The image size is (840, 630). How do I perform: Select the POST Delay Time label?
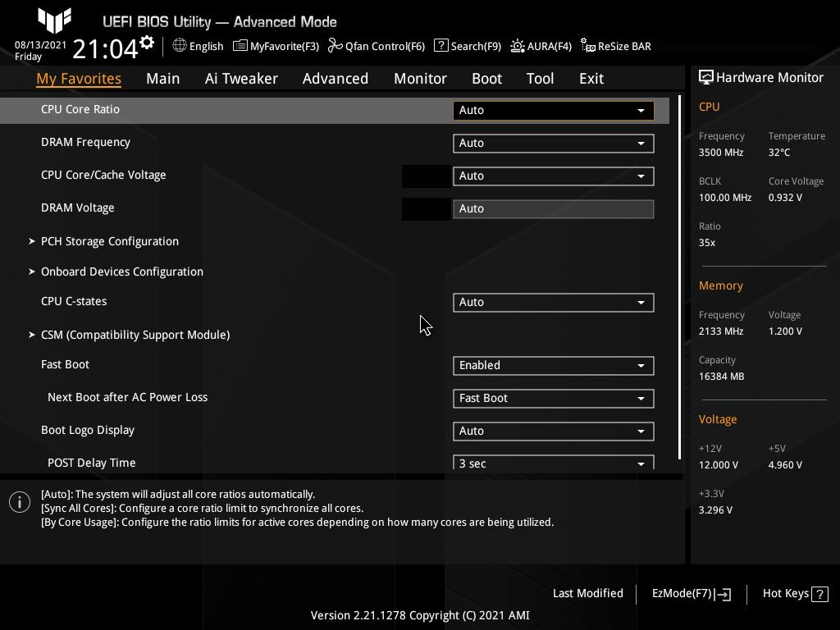pos(92,463)
